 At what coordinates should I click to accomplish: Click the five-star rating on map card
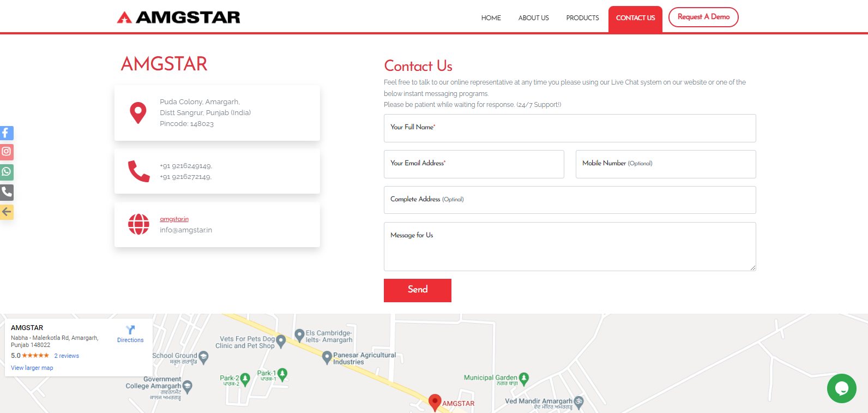(35, 355)
